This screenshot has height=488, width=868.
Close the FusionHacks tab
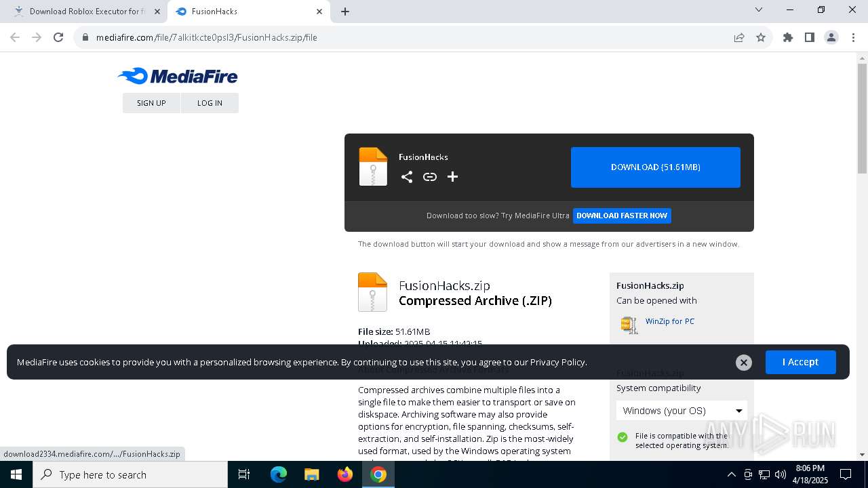click(x=319, y=12)
